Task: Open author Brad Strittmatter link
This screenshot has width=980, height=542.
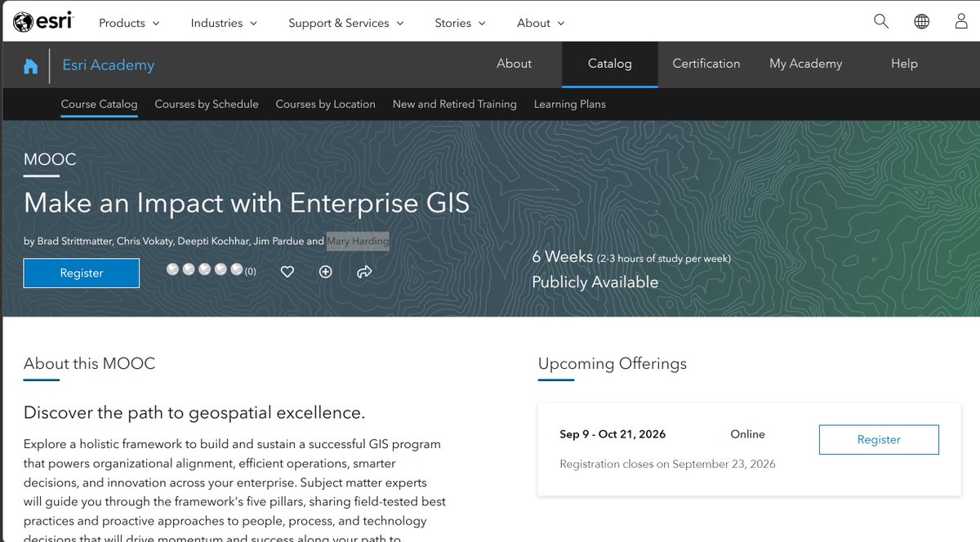Action: tap(73, 241)
